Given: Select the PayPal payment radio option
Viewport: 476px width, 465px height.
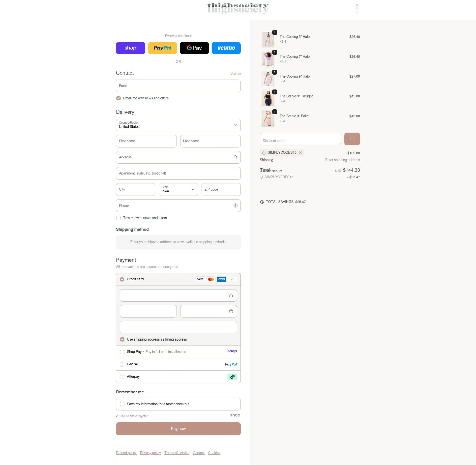Looking at the screenshot, I should pos(122,364).
